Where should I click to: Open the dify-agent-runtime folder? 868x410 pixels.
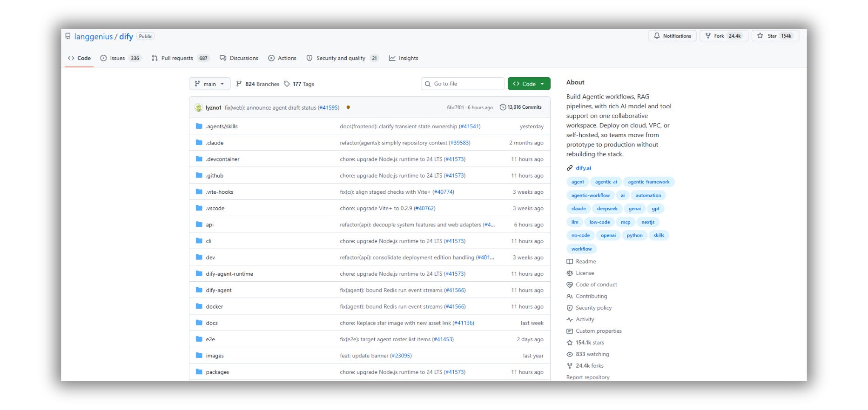229,274
